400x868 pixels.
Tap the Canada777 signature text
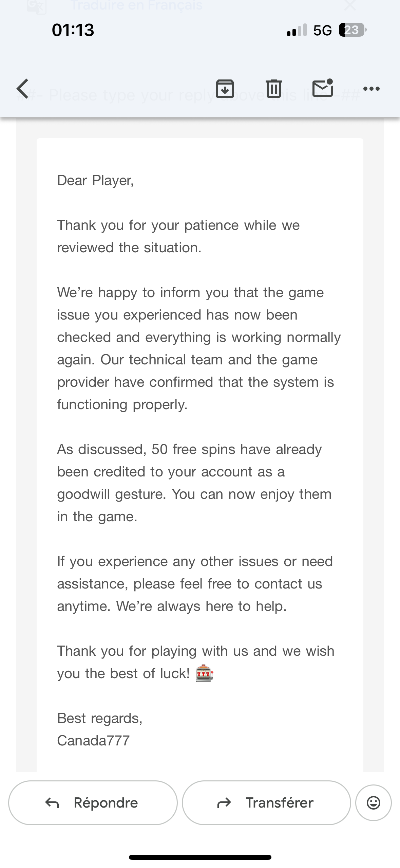(x=93, y=741)
